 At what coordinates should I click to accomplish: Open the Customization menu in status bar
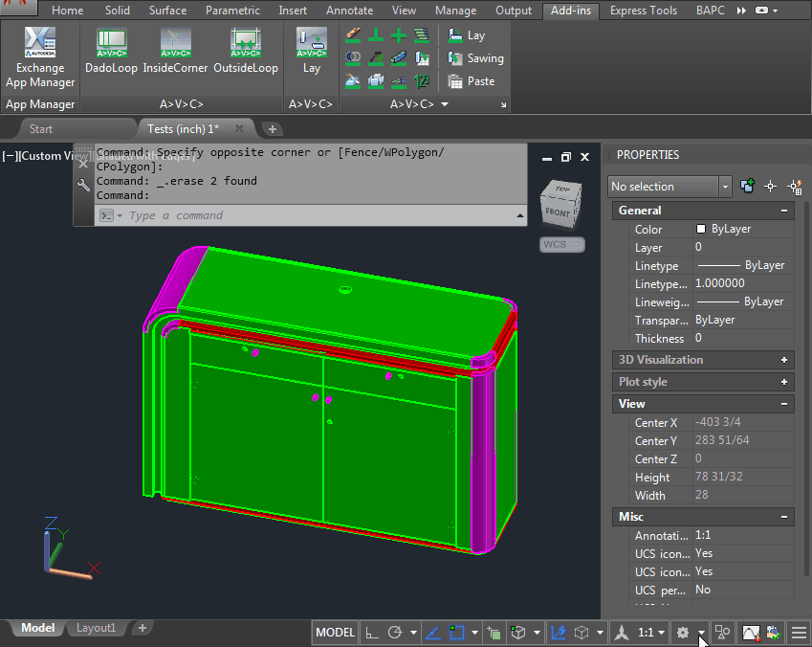(x=799, y=633)
